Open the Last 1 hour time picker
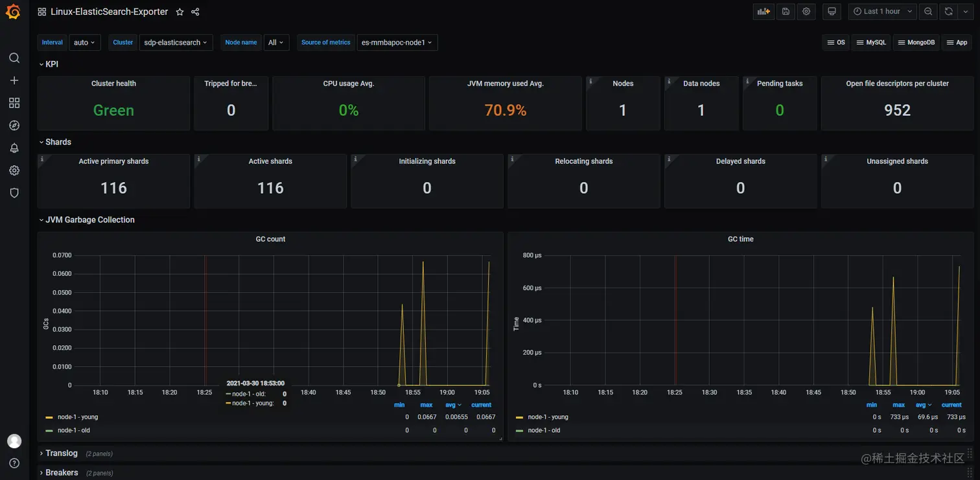 tap(881, 12)
